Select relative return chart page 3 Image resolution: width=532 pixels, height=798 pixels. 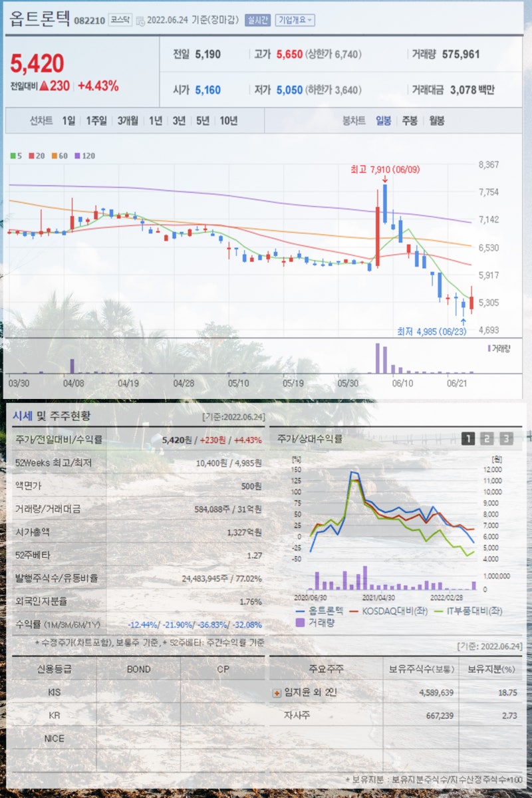[x=507, y=438]
